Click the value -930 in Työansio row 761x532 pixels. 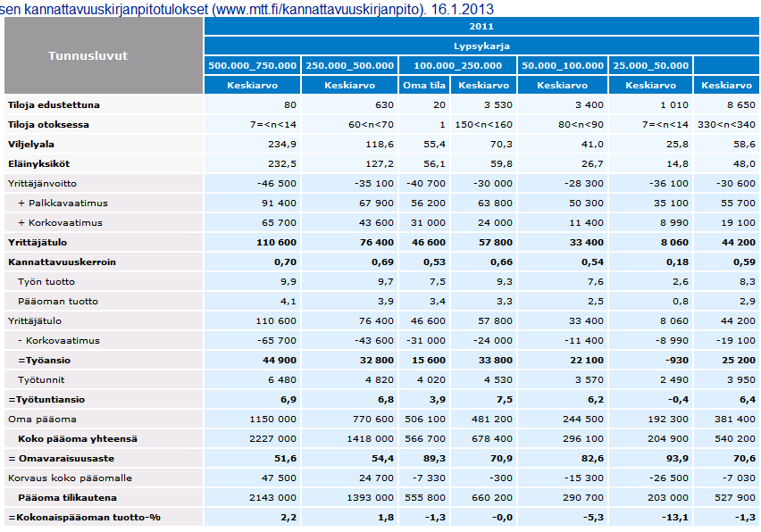[676, 361]
